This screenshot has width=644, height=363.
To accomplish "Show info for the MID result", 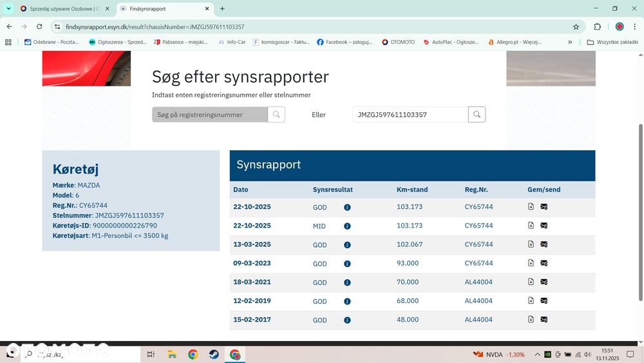I will (x=348, y=226).
